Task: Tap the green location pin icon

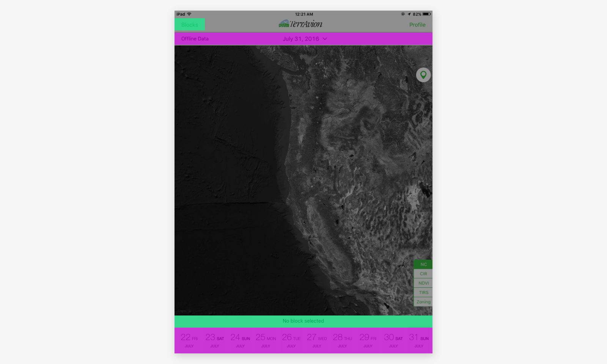Action: (x=423, y=75)
